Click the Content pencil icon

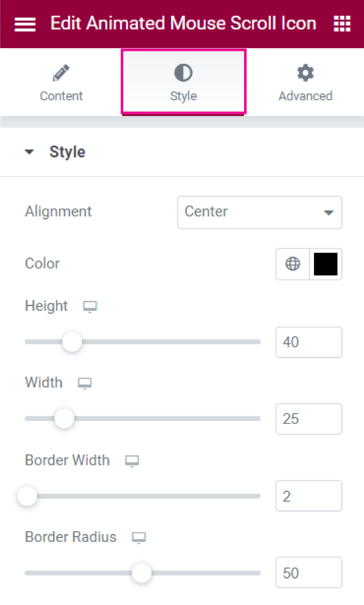(x=61, y=73)
